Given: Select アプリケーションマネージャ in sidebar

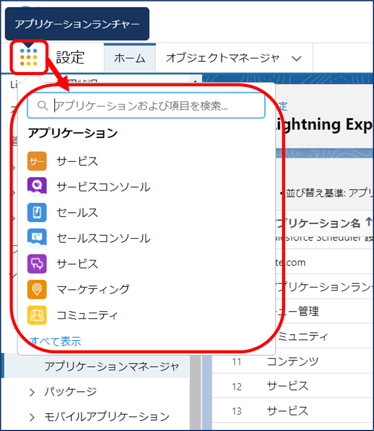Looking at the screenshot, I should [112, 366].
